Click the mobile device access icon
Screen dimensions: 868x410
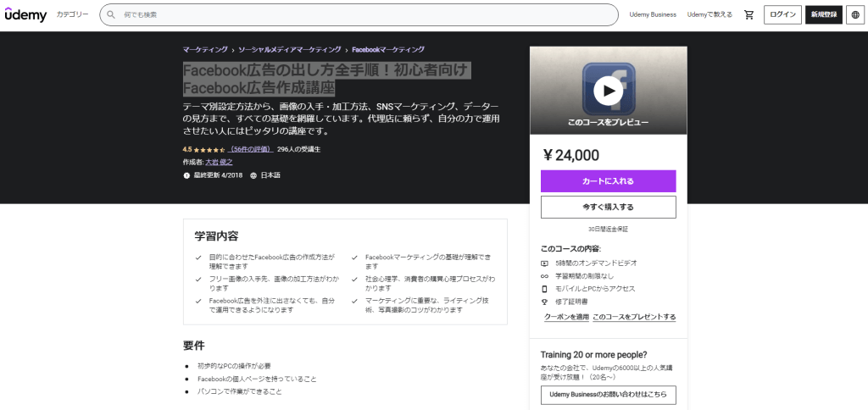tap(544, 289)
